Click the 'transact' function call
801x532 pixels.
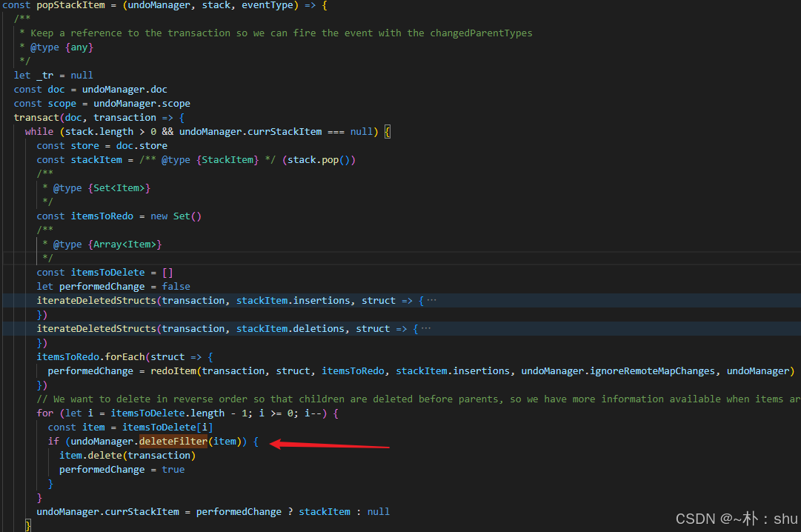click(x=36, y=118)
